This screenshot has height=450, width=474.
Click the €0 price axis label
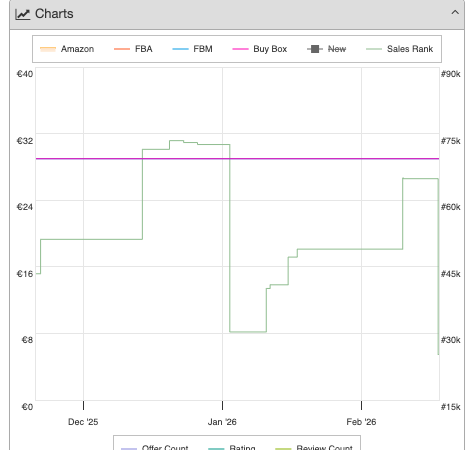[27, 407]
